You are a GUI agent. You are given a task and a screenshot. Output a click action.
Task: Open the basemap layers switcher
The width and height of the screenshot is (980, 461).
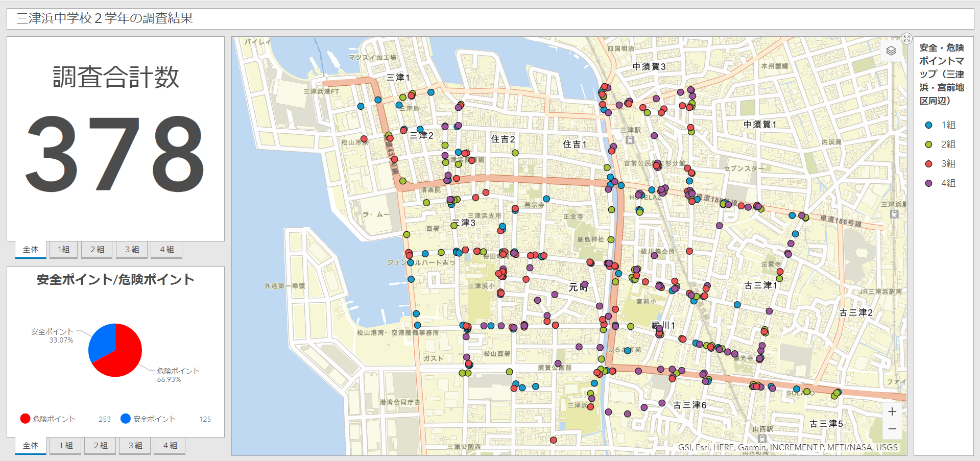[892, 51]
